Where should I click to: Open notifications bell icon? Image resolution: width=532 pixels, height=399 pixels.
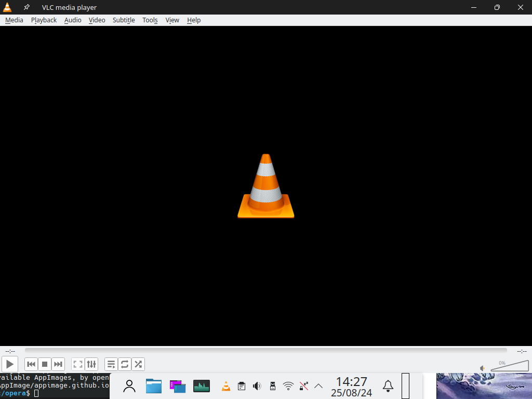coord(388,386)
